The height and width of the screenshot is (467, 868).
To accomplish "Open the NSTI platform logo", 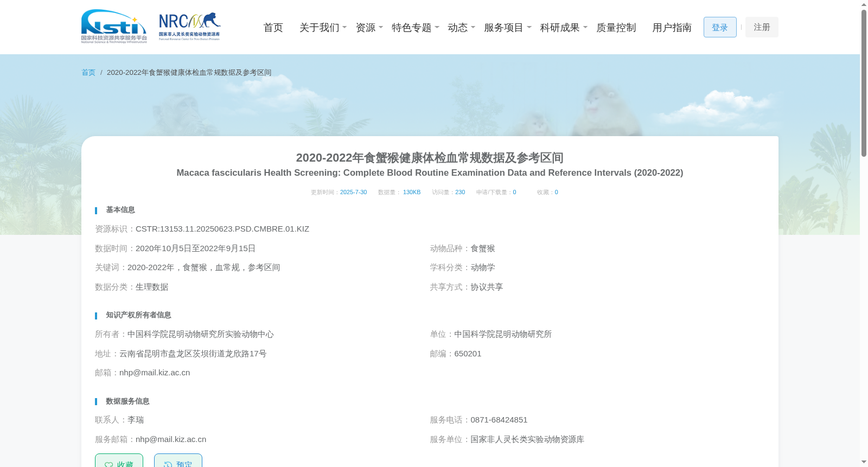I will [114, 27].
